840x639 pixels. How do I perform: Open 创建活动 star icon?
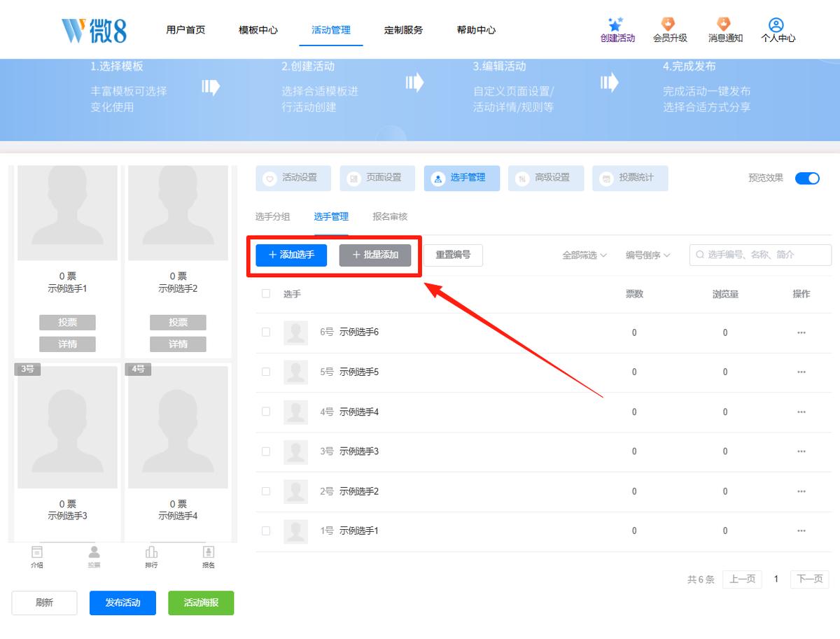tap(617, 24)
